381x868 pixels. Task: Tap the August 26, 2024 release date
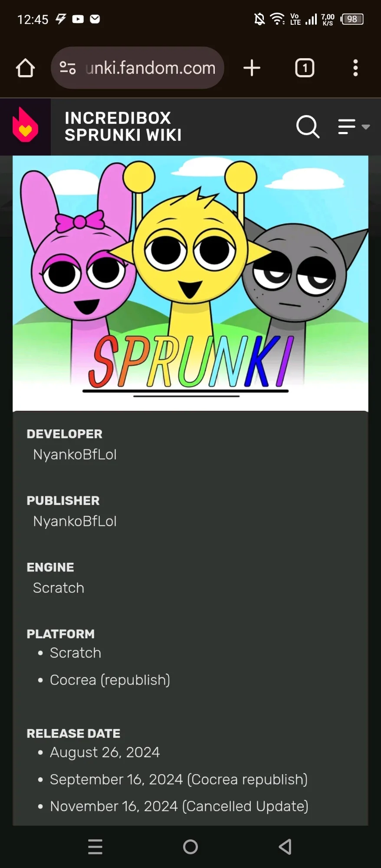[x=105, y=752]
